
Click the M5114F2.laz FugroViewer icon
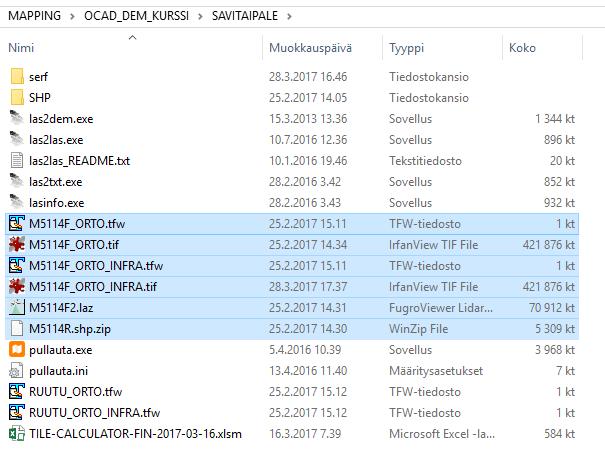point(17,307)
